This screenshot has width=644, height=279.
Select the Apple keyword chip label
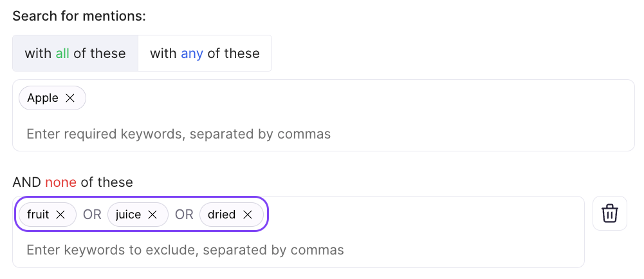pos(42,98)
